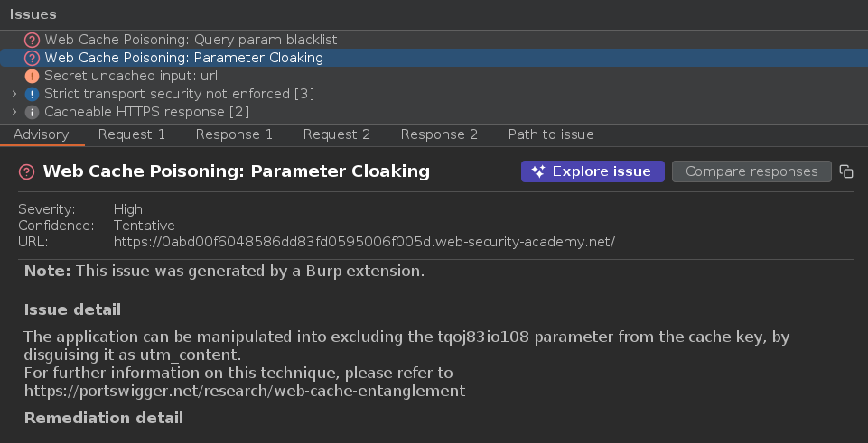This screenshot has height=443, width=868.
Task: Click the gray info icon for Cacheable HTTPS response
Action: coord(33,112)
